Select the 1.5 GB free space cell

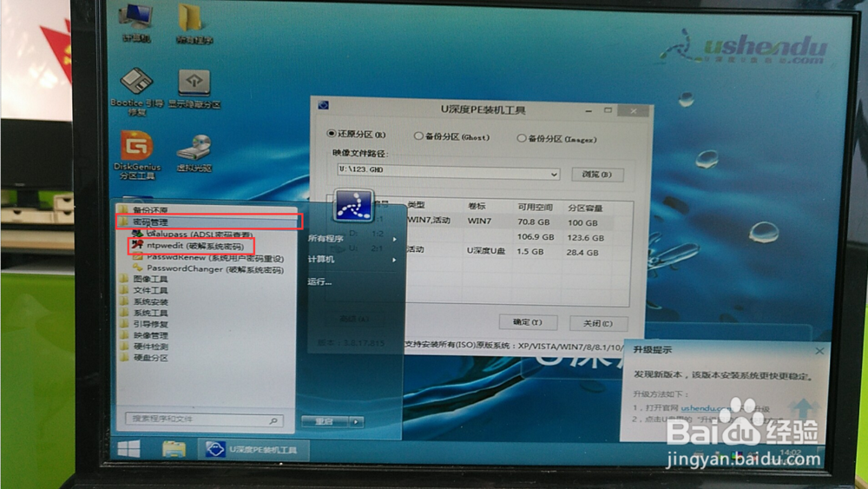tap(530, 251)
